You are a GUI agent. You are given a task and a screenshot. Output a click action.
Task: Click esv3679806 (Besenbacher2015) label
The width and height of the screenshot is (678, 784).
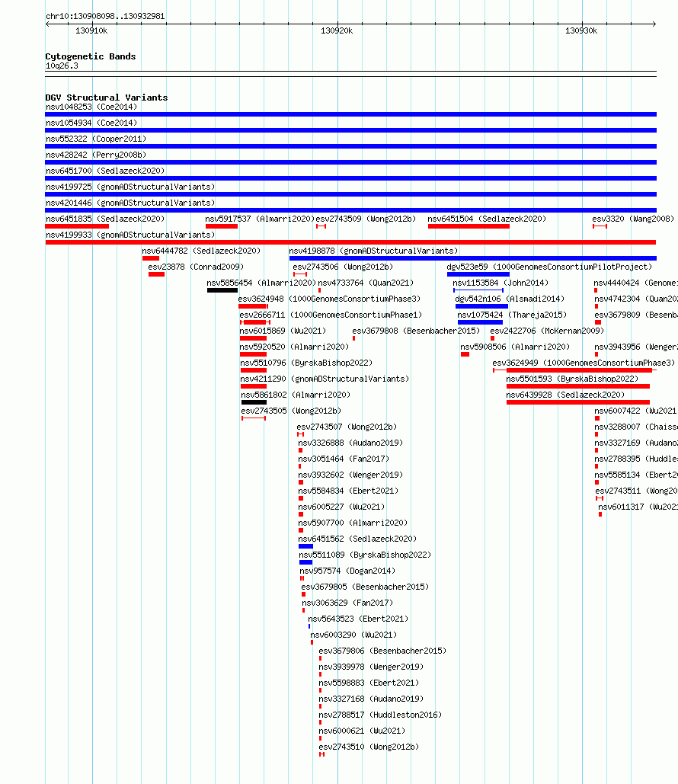tap(382, 651)
